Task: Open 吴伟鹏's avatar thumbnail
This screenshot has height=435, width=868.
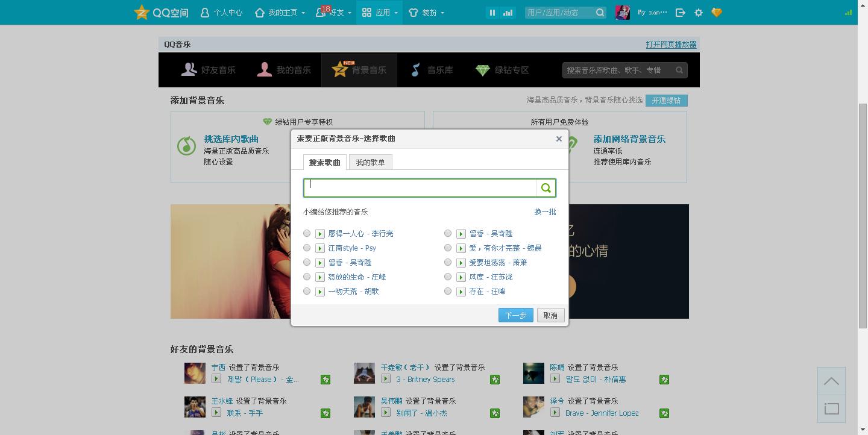Action: [x=364, y=407]
